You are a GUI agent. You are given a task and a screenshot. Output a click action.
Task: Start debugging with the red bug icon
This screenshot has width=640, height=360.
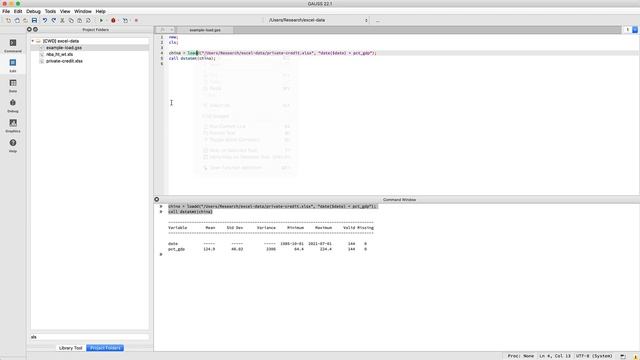[113, 20]
